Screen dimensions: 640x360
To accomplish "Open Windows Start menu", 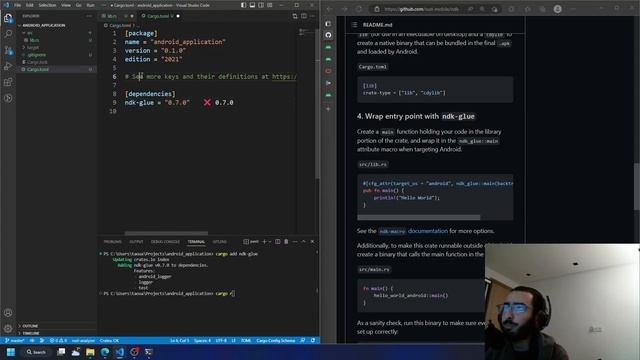I will point(11,352).
